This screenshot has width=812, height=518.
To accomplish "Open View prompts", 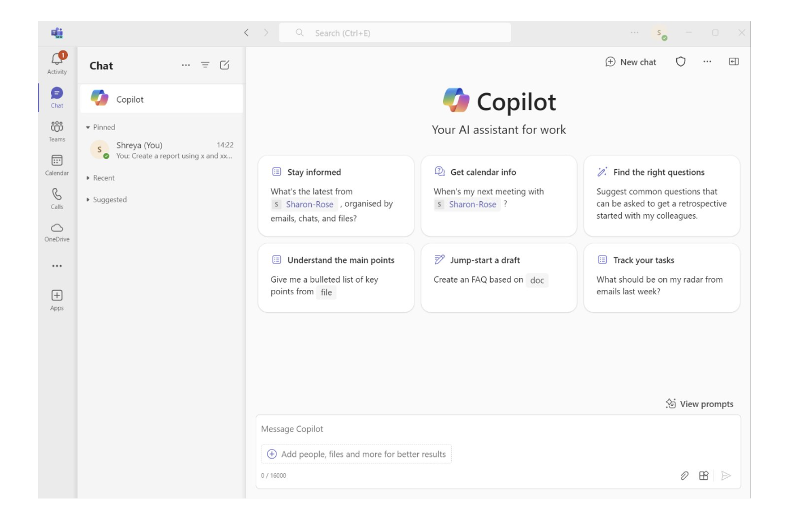I will [699, 404].
